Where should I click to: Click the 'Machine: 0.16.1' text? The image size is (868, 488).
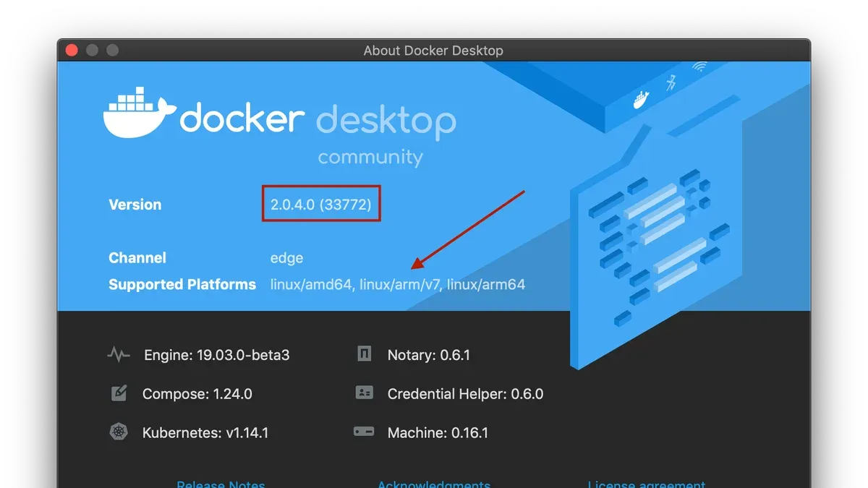(438, 433)
